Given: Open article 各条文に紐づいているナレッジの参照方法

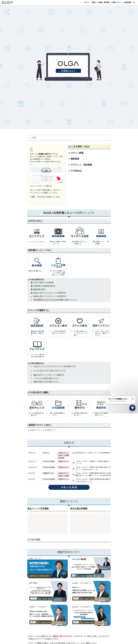Looking at the screenshot, I should pos(50,293).
